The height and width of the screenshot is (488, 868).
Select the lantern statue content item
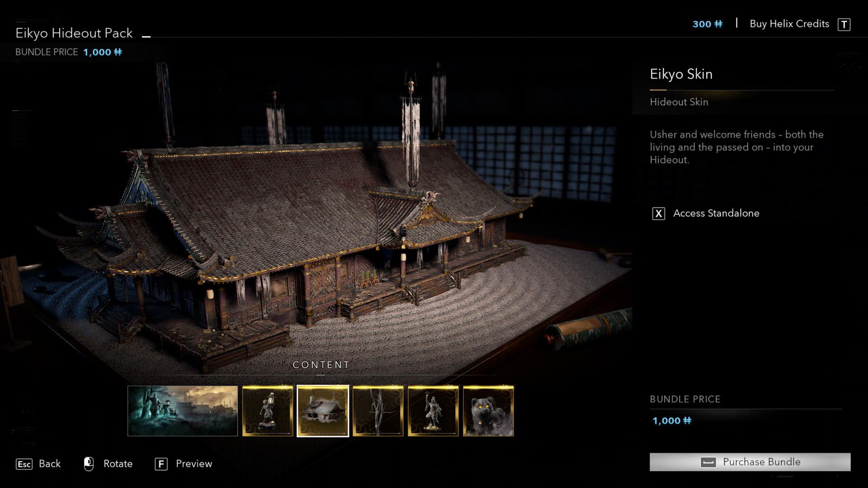[x=268, y=411]
